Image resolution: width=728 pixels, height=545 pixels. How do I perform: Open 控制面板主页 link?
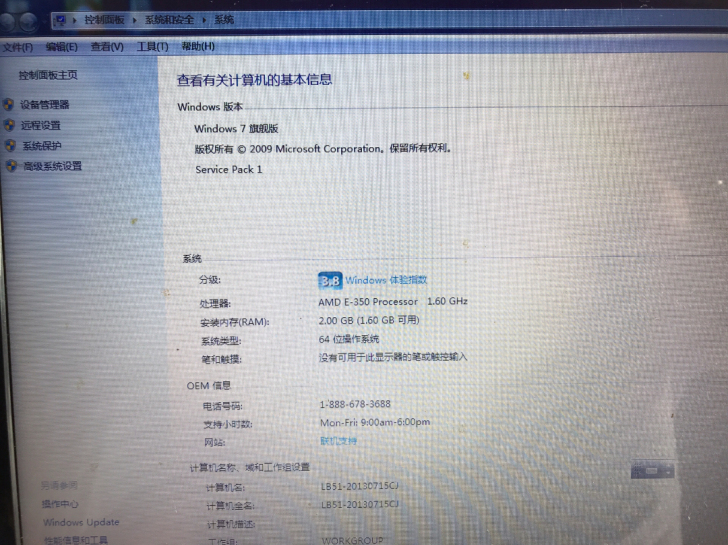pos(48,75)
